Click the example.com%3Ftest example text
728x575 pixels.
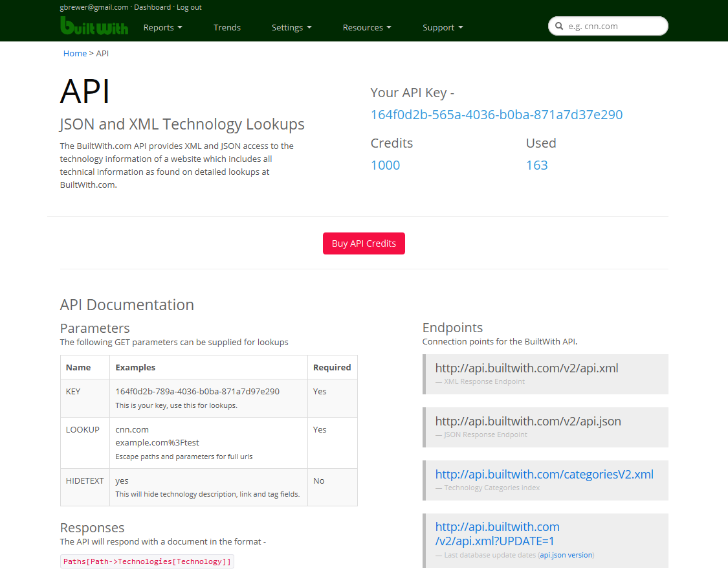(x=157, y=443)
